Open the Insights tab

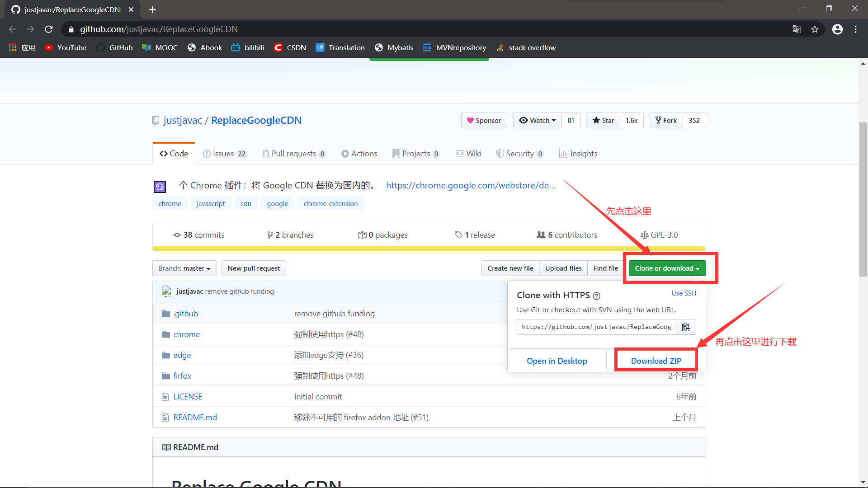578,154
